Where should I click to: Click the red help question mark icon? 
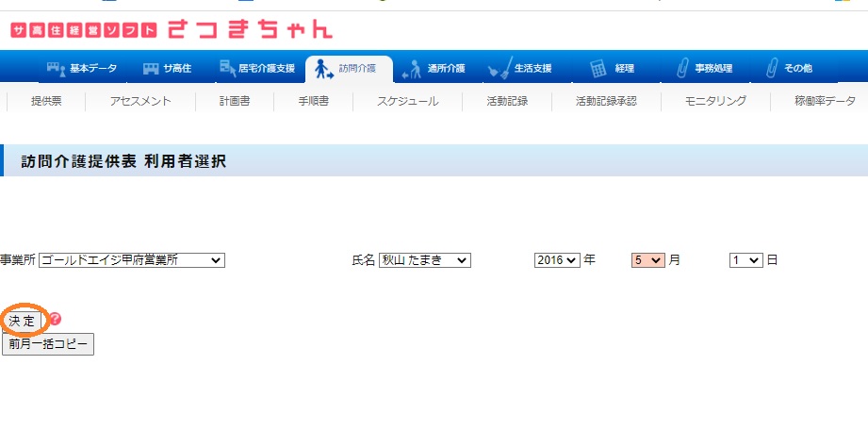tap(55, 320)
